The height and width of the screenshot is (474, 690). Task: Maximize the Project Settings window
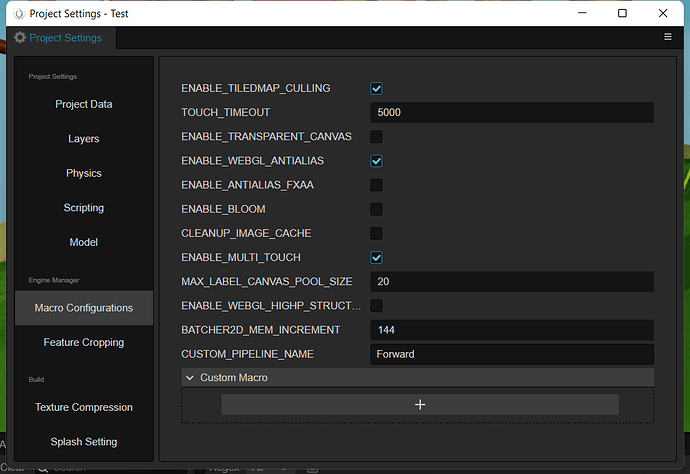click(x=622, y=13)
